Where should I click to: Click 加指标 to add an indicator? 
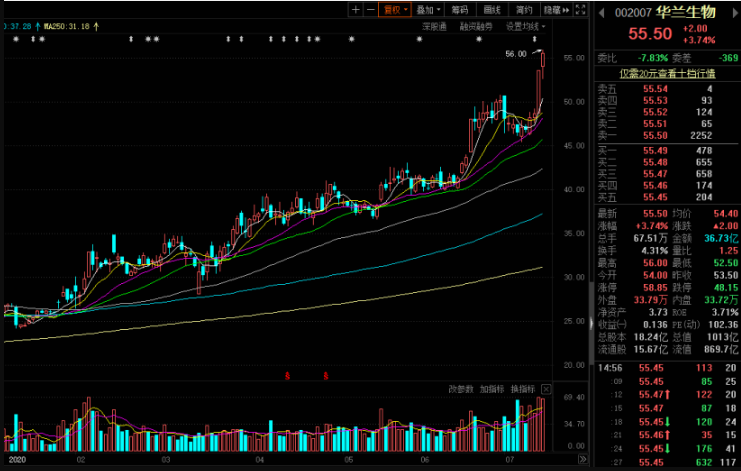(x=492, y=388)
